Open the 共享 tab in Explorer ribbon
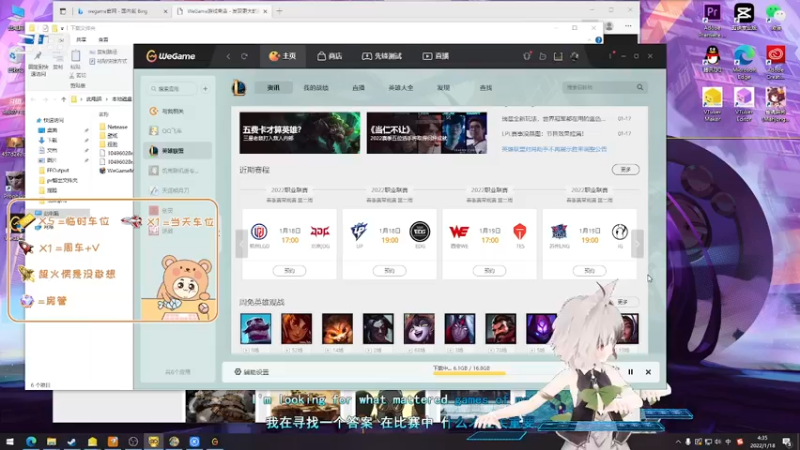This screenshot has width=800, height=450. point(81,39)
